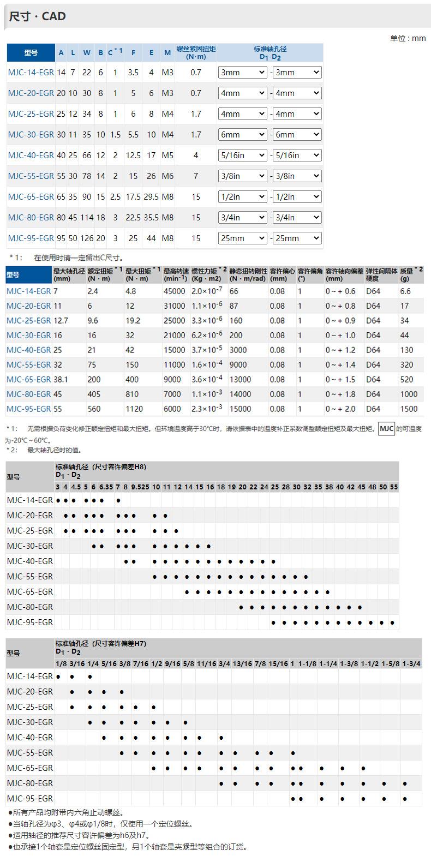Click 11/16 column header in H7 table
Screen dimensions: 431x868
coord(207,663)
